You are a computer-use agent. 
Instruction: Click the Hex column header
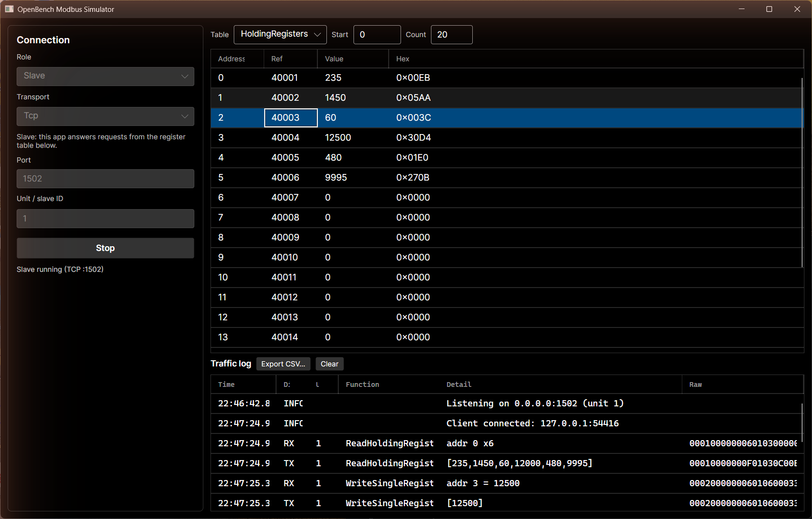click(596, 59)
